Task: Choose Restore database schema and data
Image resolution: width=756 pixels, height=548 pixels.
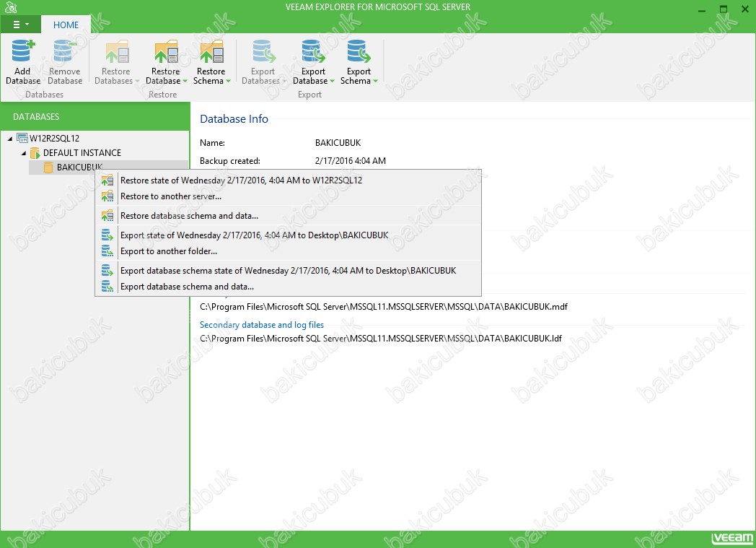Action: coord(289,216)
